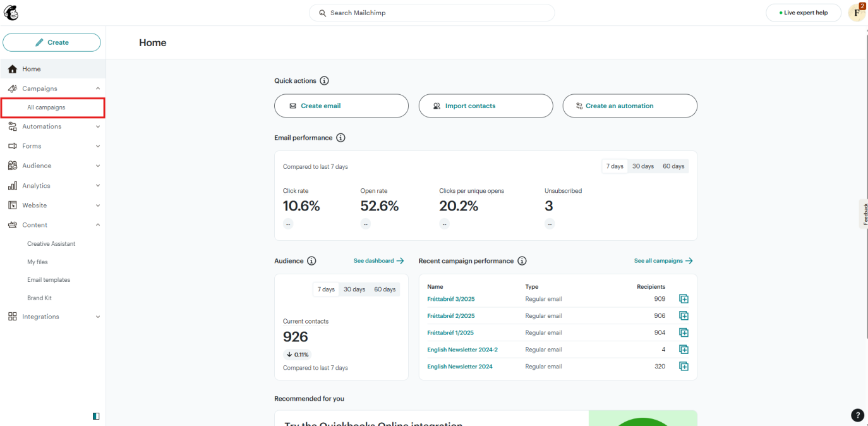Click the Recent campaign performance info icon
868x426 pixels.
click(x=522, y=261)
